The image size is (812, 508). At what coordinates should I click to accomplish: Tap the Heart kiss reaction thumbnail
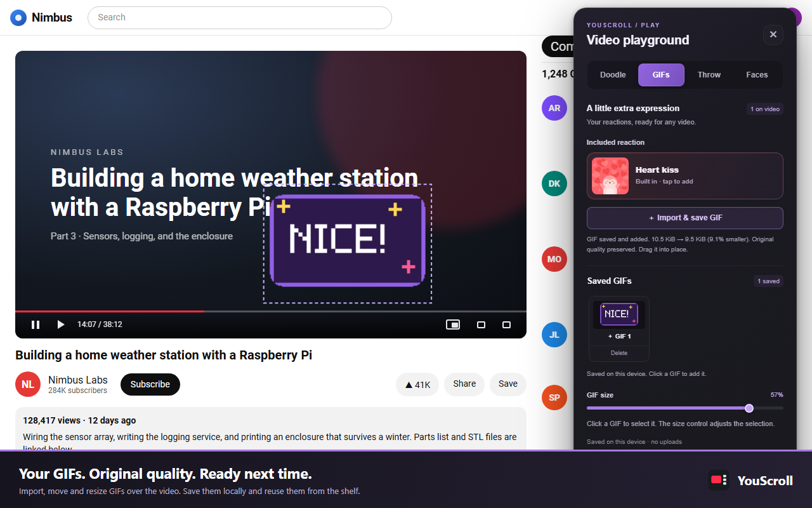click(610, 176)
